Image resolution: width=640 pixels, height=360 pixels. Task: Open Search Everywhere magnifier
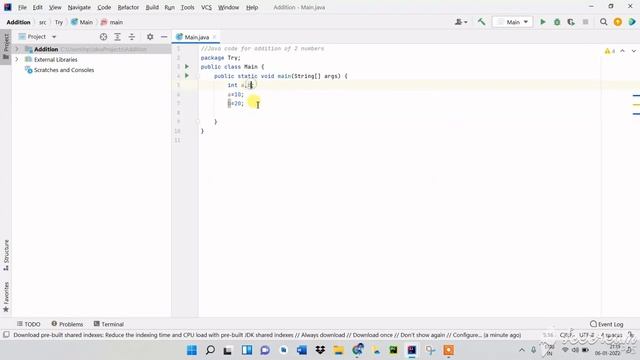[603, 22]
